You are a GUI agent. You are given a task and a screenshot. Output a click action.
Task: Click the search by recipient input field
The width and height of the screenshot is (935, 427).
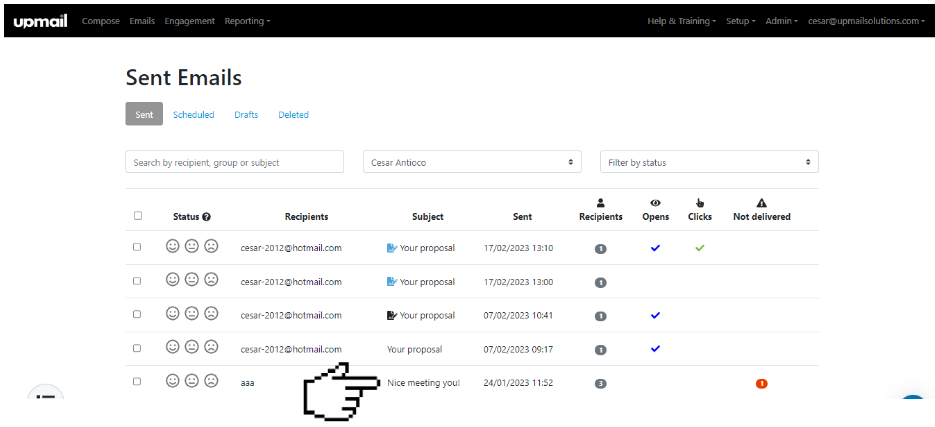click(x=234, y=162)
